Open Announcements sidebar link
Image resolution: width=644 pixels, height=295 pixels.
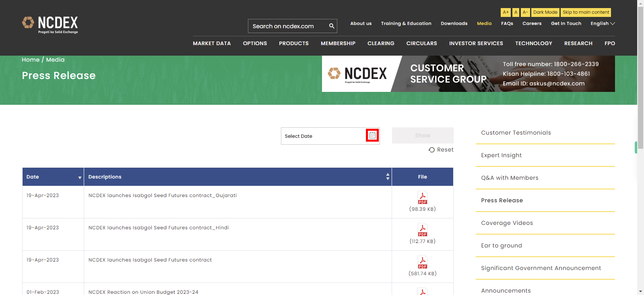pos(506,291)
